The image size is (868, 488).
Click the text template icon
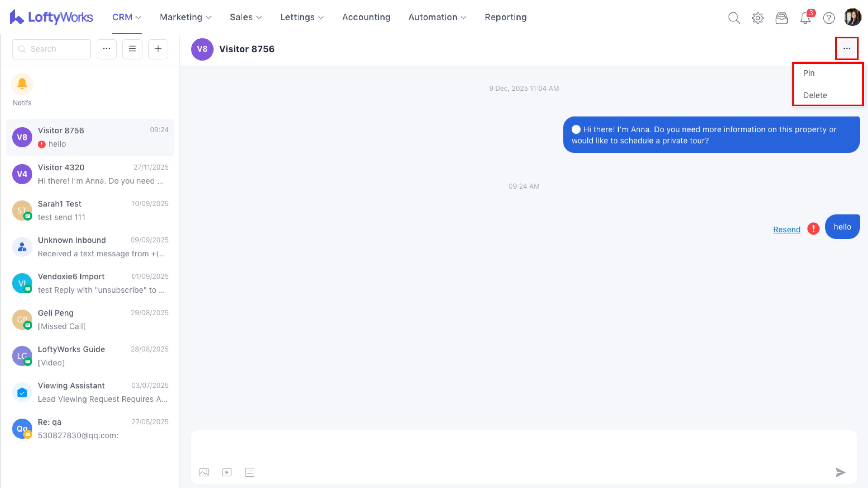click(x=250, y=472)
